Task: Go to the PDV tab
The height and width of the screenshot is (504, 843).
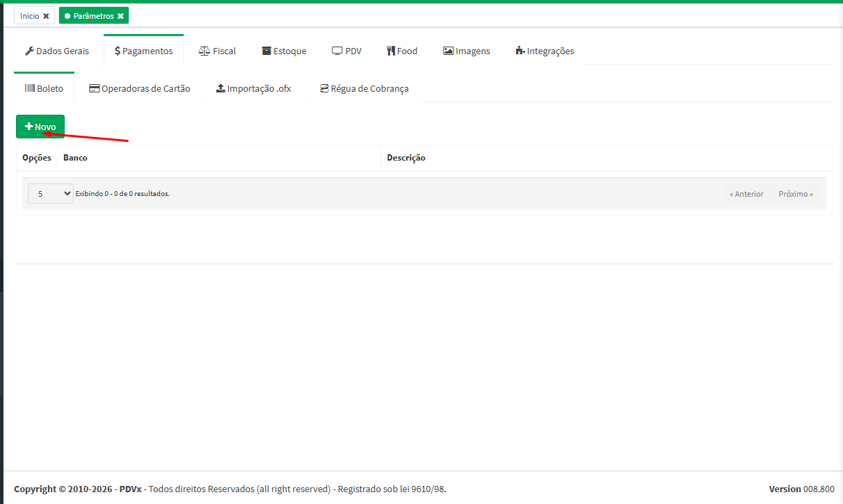Action: [346, 51]
